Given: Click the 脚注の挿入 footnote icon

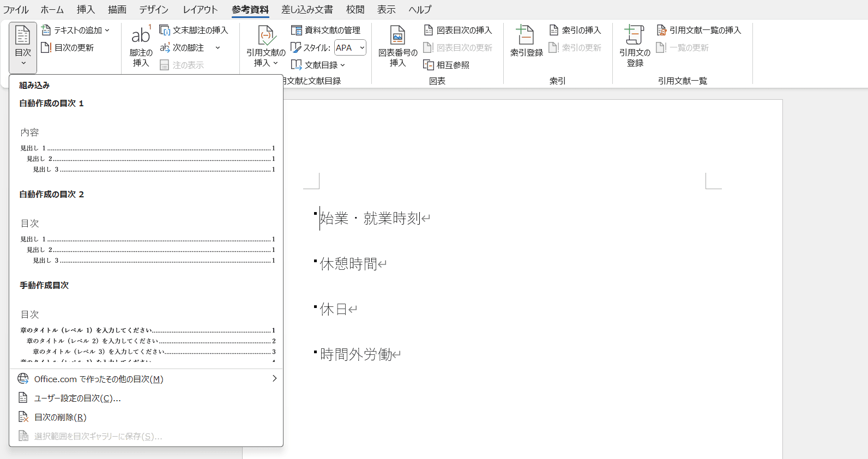Looking at the screenshot, I should click(141, 36).
